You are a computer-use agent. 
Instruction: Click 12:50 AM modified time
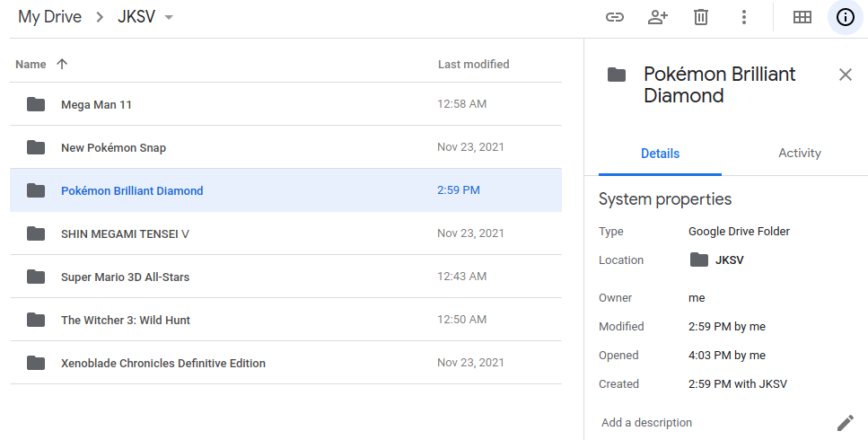point(461,320)
